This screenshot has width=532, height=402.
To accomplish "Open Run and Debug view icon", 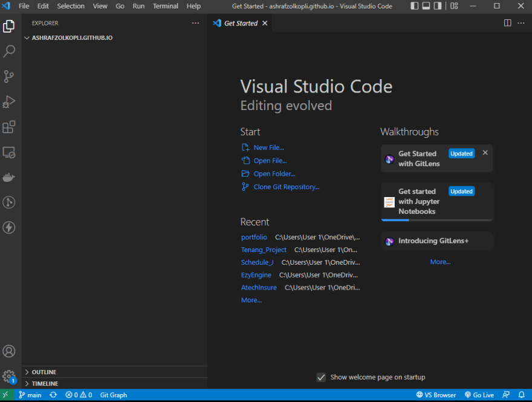I will click(x=9, y=102).
